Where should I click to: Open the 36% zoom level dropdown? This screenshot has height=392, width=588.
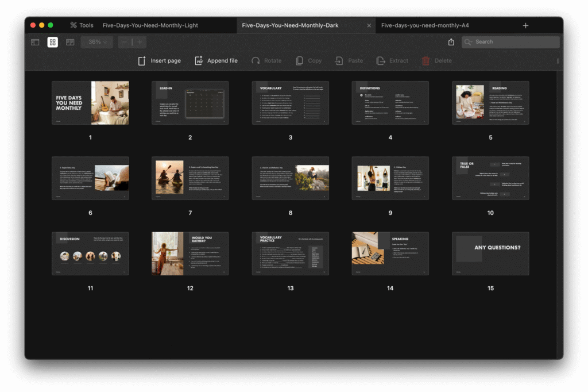97,42
